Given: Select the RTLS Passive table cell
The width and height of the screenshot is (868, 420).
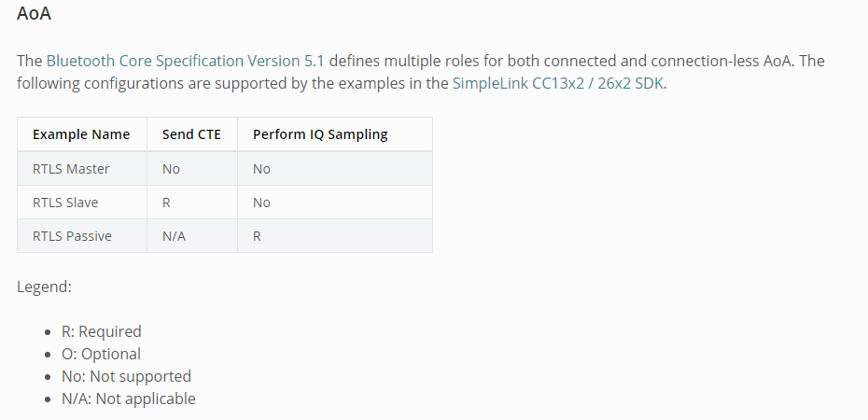Looking at the screenshot, I should pos(72,236).
